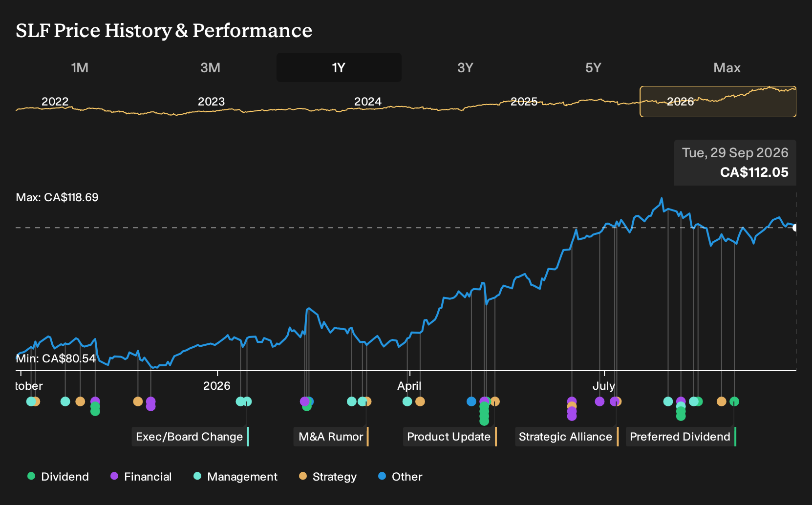Click the green marker above Preferred Dividend label
Viewport: 812px width, 505px height.
734,401
